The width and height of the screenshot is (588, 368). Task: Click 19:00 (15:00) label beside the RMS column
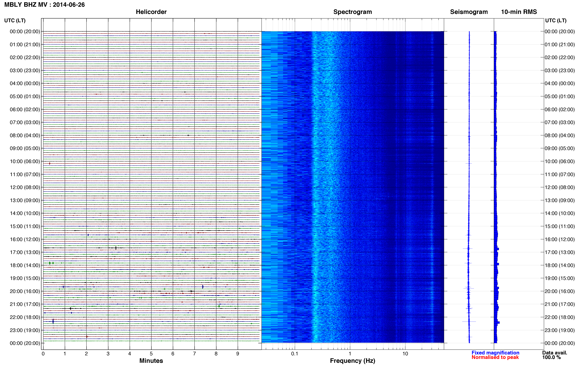click(x=560, y=278)
